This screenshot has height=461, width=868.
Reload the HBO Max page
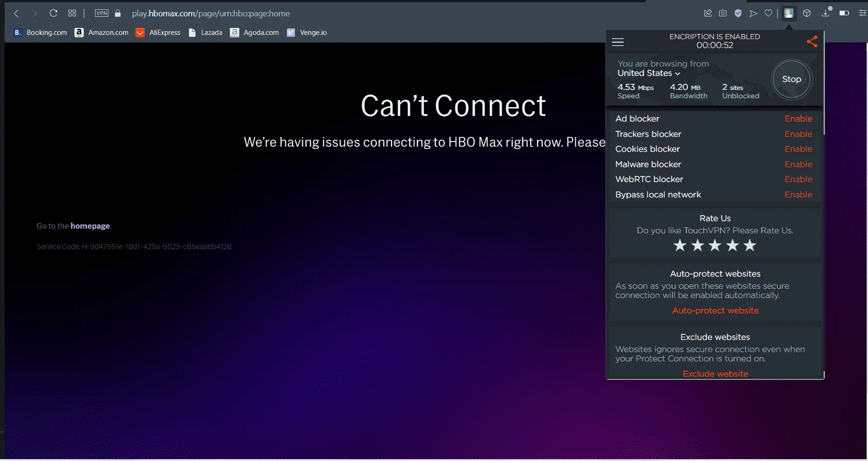[x=54, y=13]
